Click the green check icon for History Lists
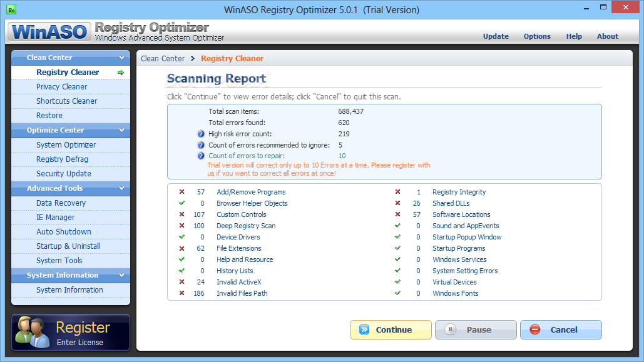Image resolution: width=644 pixels, height=362 pixels. tap(181, 271)
